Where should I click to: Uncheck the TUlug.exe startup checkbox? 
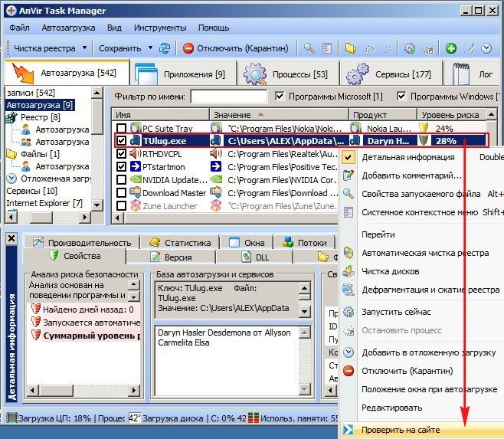(x=120, y=141)
